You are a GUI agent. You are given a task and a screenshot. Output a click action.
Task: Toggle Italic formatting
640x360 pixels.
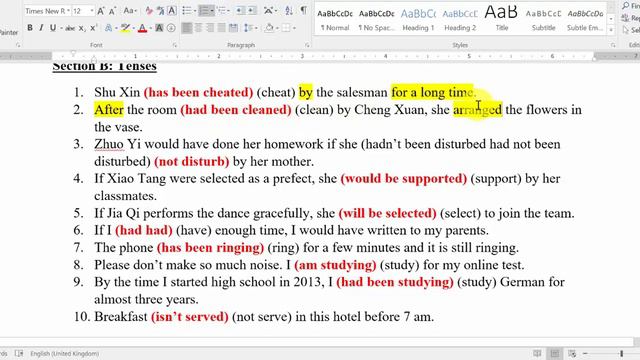(41, 28)
